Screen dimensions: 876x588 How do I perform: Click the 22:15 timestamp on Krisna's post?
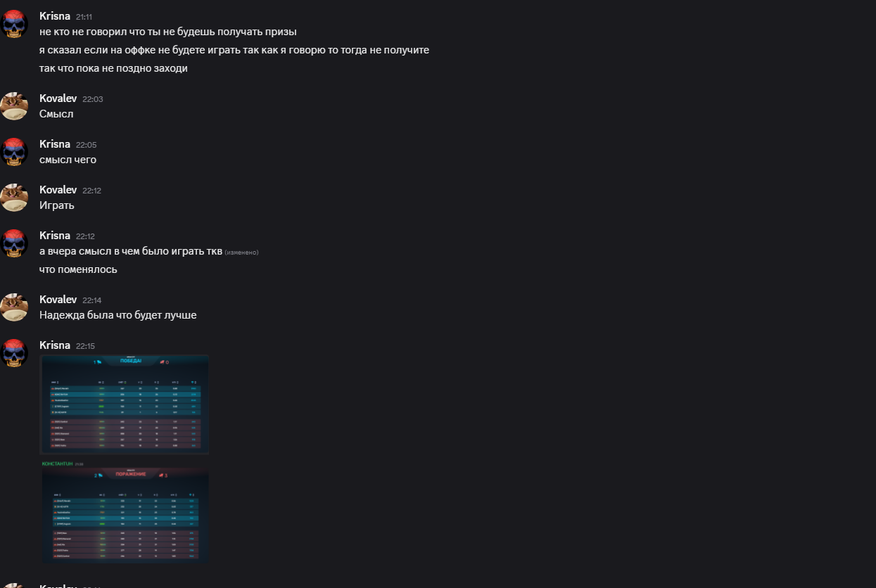click(x=85, y=346)
